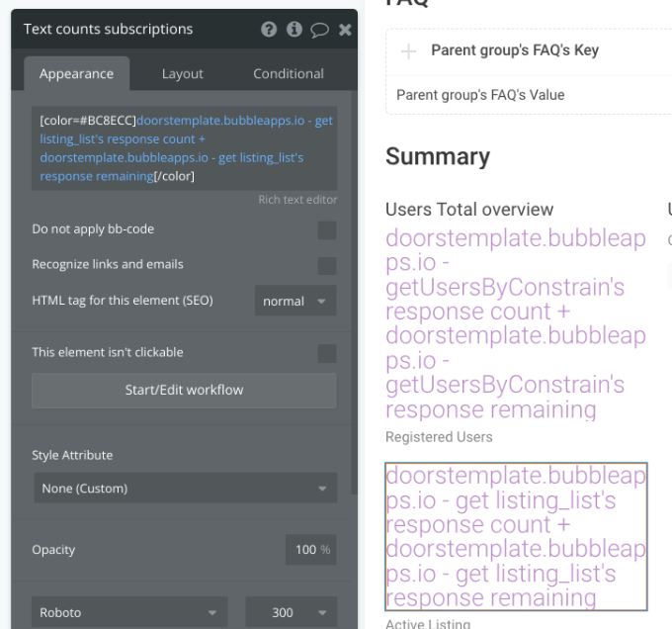Toggle Recognize links and emails checkbox
Screen dimensions: 672x629
(327, 265)
